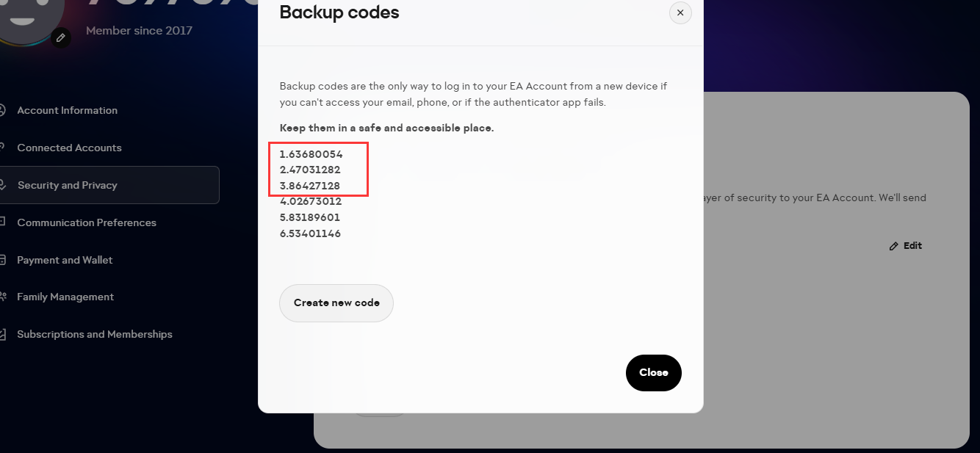The image size is (980, 453).
Task: Click the pencil icon beside Edit
Action: coord(893,246)
